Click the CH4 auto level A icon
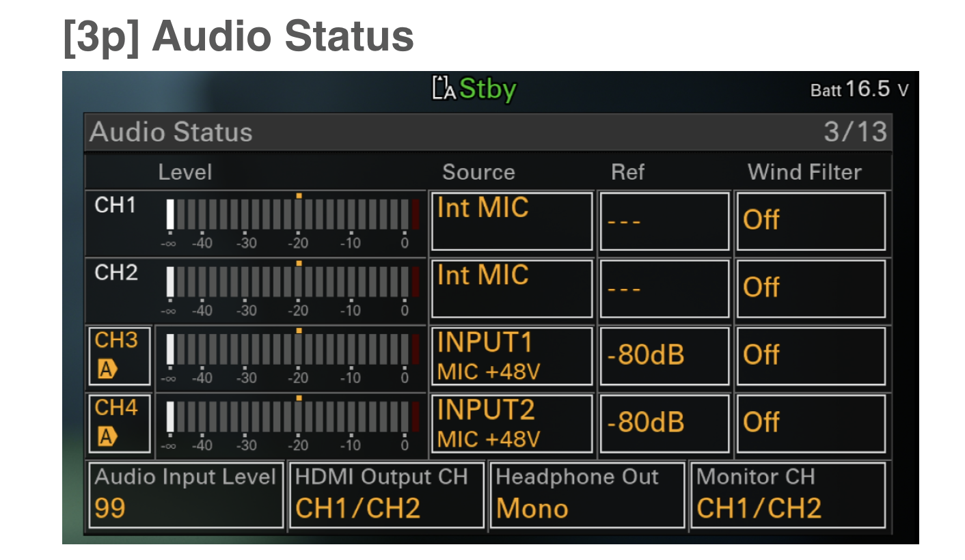Image resolution: width=965 pixels, height=560 pixels. click(107, 436)
